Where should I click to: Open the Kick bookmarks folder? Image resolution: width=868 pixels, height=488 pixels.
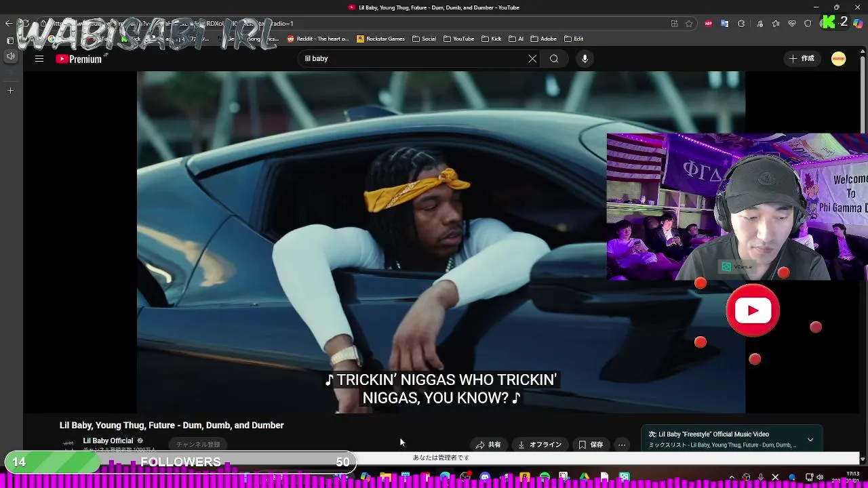[x=492, y=39]
